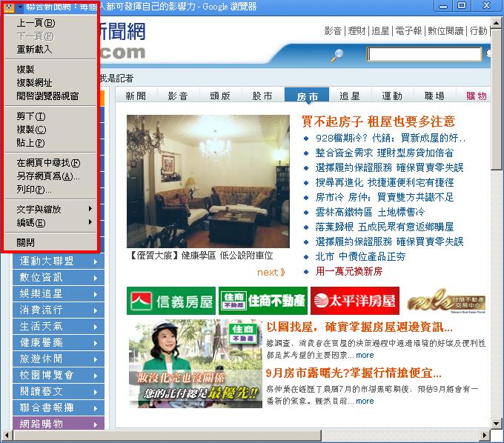Viewport: 504px width, 443px height.
Task: Click the 住商不動產 scooter woman ad image
Action: [x=196, y=364]
